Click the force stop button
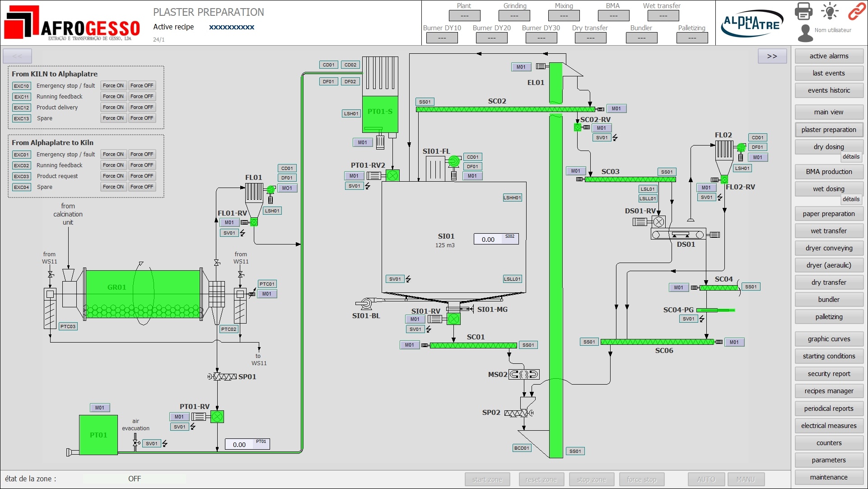Viewport: 868px width, 489px height. 642,480
